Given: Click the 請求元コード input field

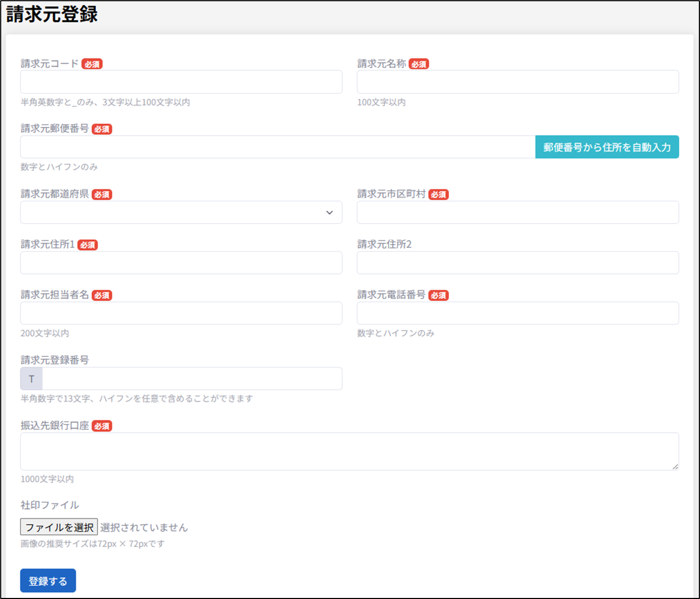Looking at the screenshot, I should 181,82.
